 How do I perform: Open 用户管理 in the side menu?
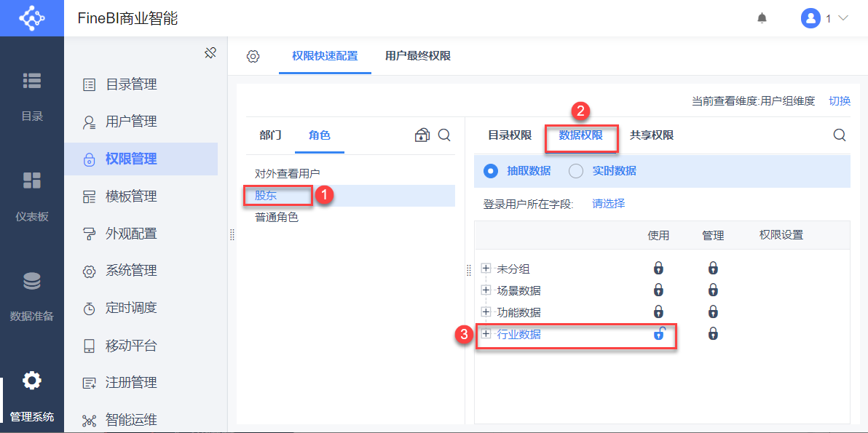131,122
